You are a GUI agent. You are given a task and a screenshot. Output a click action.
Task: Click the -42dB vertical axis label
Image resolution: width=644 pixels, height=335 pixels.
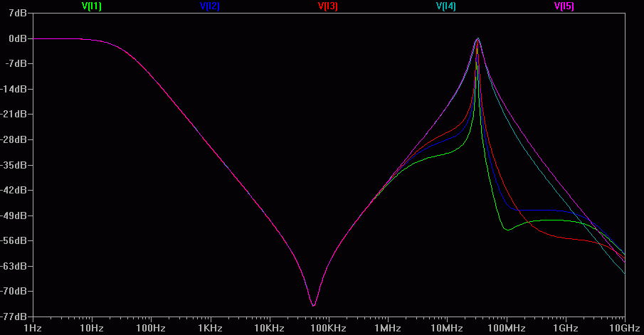[x=14, y=190]
